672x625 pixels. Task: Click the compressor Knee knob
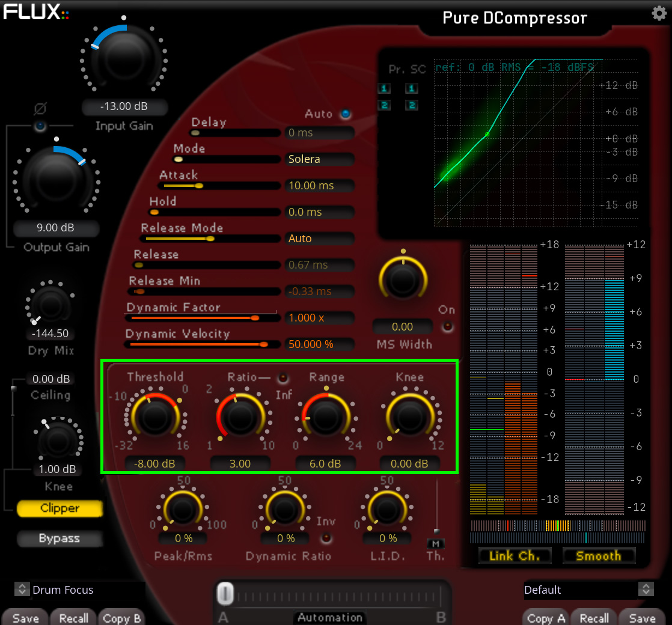410,417
